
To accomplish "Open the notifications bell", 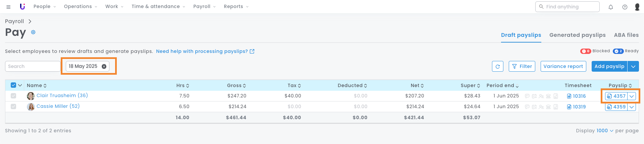I will (611, 7).
